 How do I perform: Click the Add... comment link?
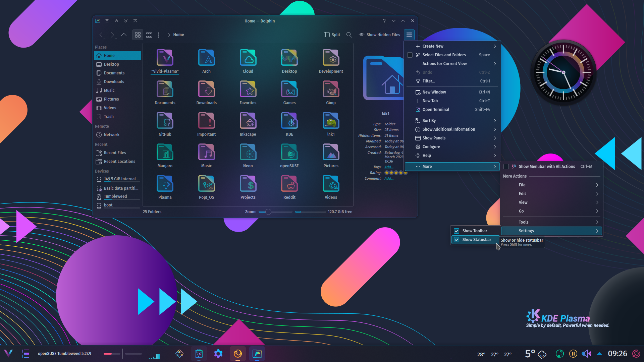[389, 178]
